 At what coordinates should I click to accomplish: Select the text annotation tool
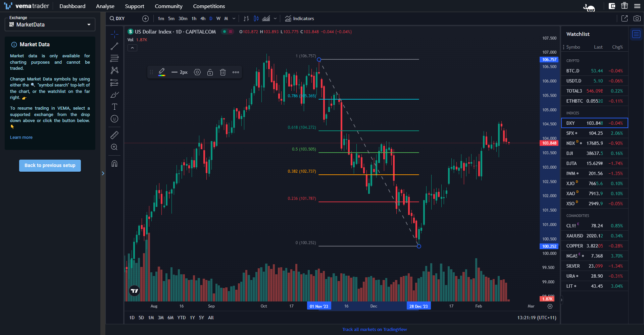coord(114,107)
